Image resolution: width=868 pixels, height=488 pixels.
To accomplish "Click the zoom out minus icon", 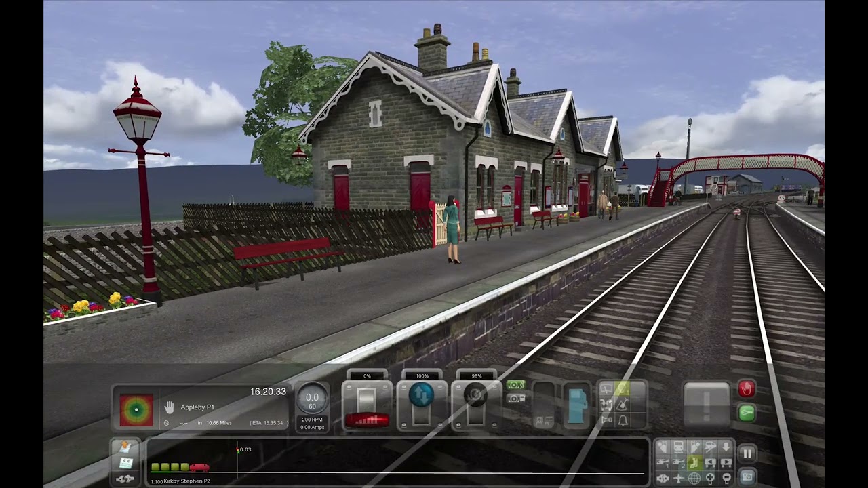I will click(726, 479).
